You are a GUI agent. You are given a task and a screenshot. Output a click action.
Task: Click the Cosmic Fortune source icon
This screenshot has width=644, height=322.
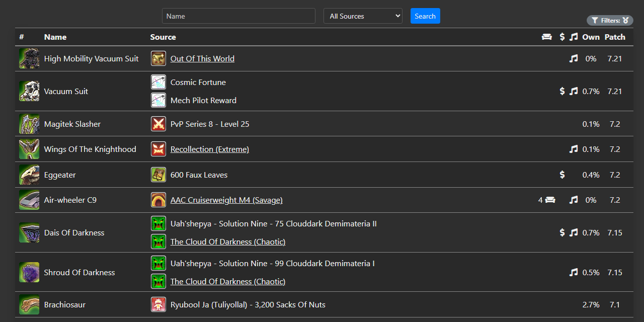[158, 82]
